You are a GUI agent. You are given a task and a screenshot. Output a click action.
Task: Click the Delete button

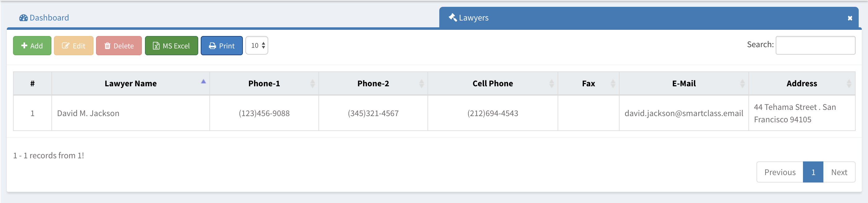pos(119,46)
